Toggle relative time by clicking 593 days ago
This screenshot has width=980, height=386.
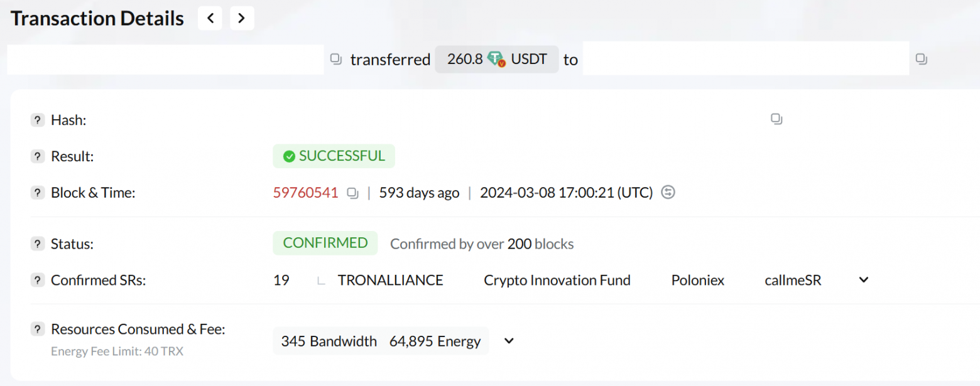pos(419,193)
